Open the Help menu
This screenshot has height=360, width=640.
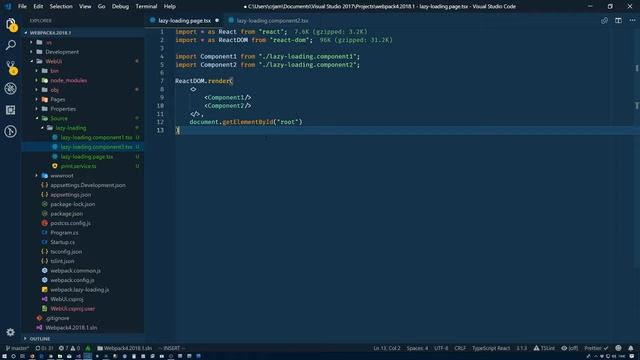(170, 7)
